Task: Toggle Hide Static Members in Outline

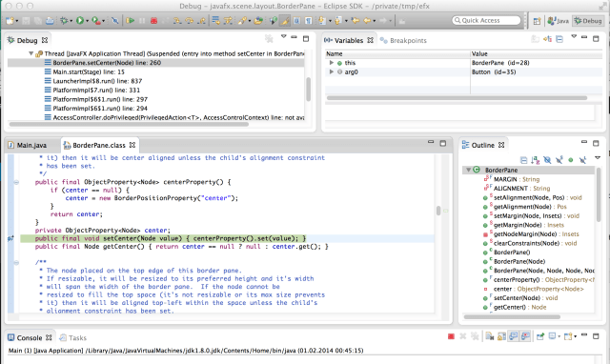Action: click(559, 160)
